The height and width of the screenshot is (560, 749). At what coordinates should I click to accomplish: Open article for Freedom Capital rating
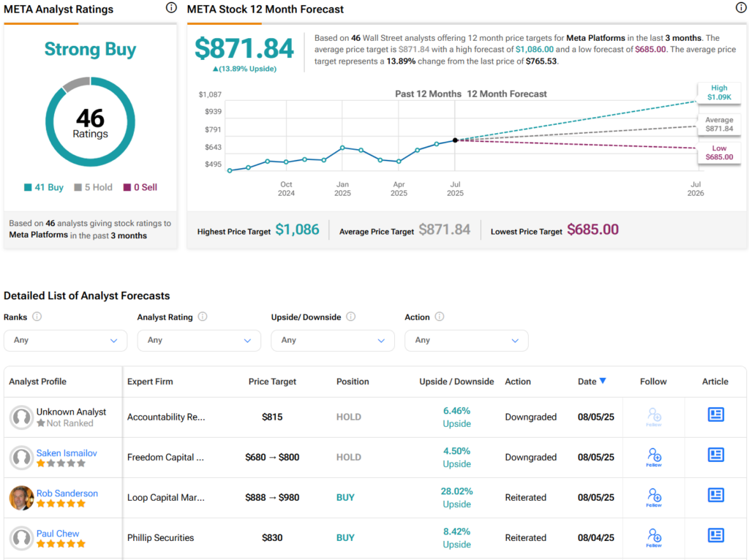click(715, 455)
